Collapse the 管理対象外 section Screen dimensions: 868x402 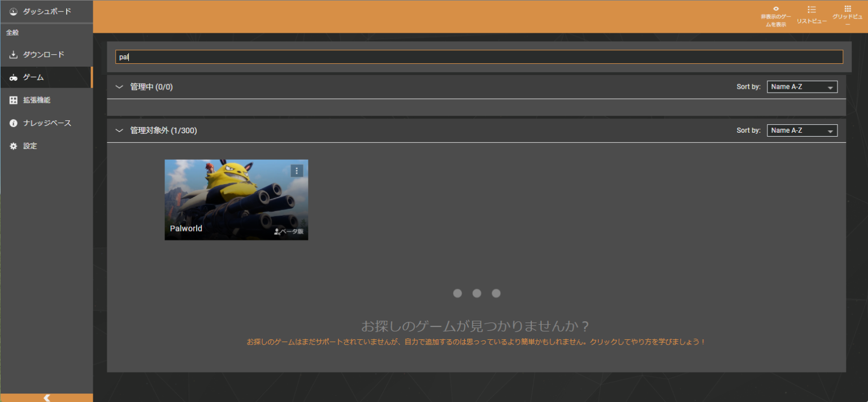[x=119, y=130]
